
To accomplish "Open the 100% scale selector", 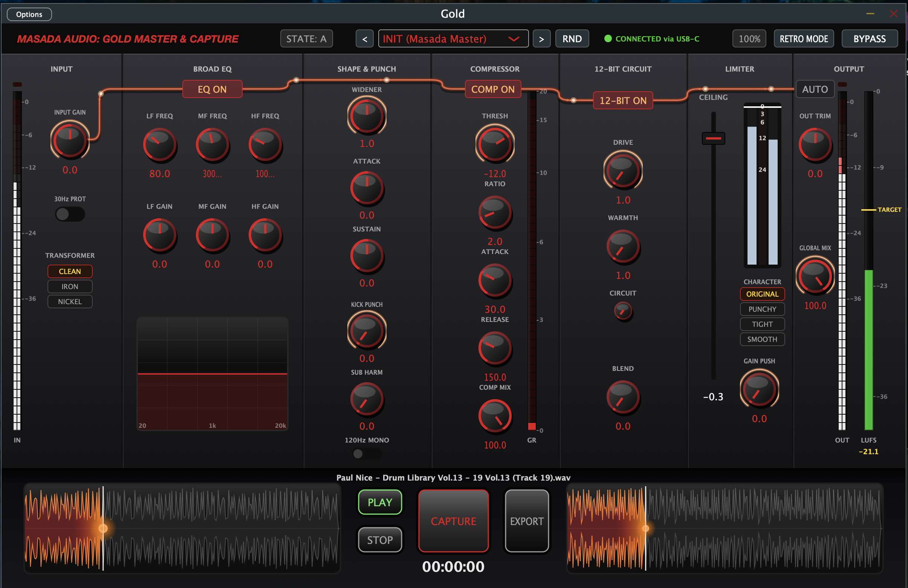I will pos(749,39).
